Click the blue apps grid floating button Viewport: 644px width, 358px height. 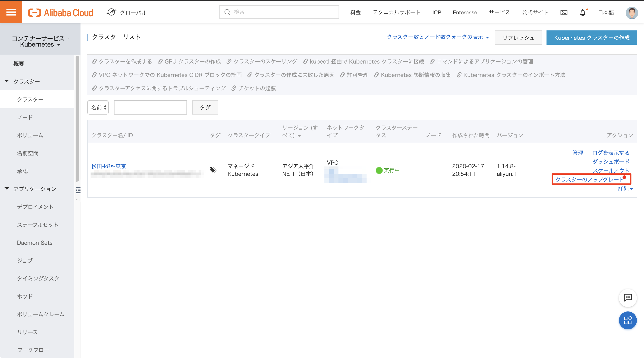click(x=627, y=320)
